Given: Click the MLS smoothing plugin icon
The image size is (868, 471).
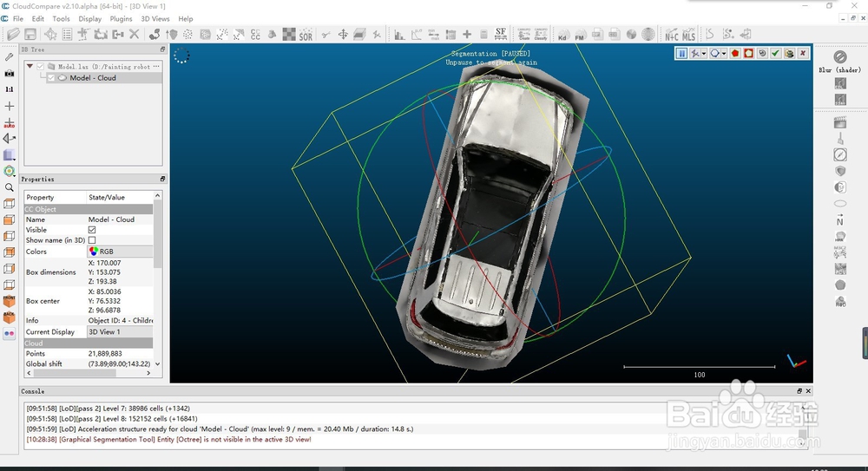Looking at the screenshot, I should (688, 35).
